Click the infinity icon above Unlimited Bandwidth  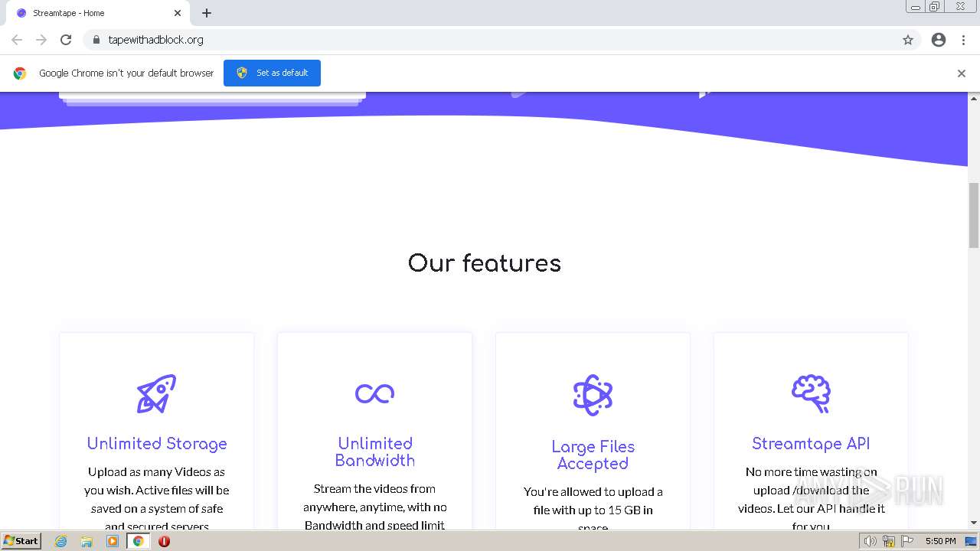click(x=374, y=393)
